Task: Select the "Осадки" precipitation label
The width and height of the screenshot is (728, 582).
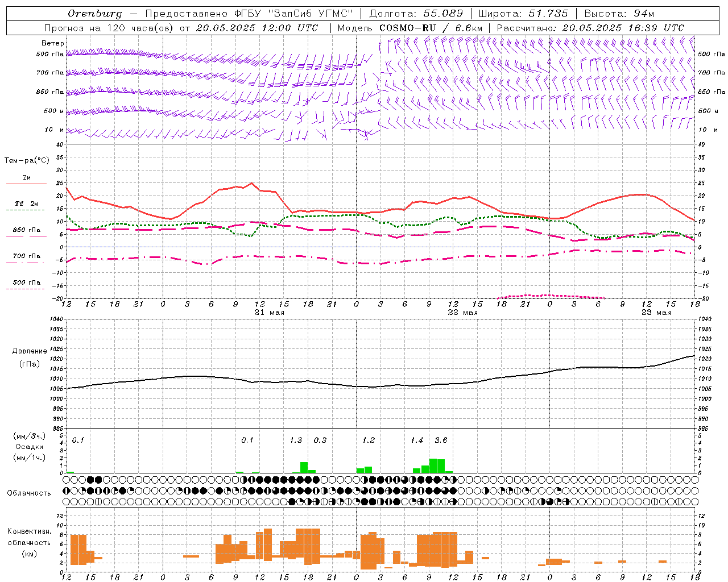Action: [30, 447]
